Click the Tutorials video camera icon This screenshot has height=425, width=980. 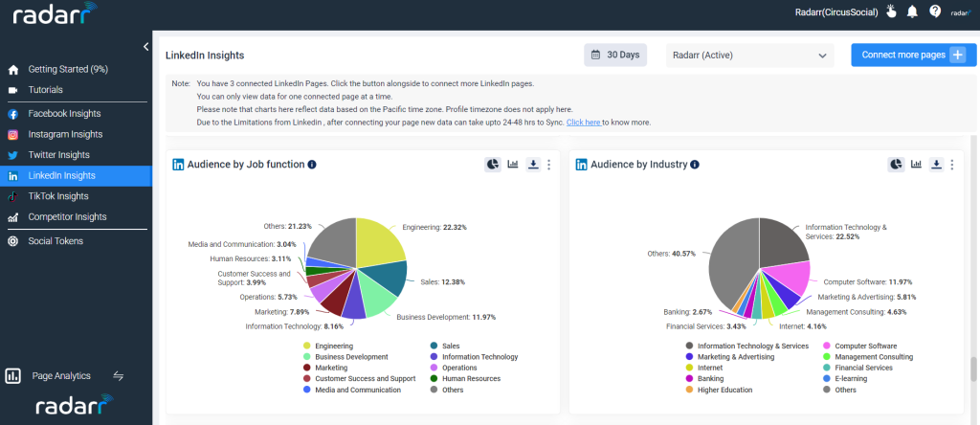tap(12, 90)
